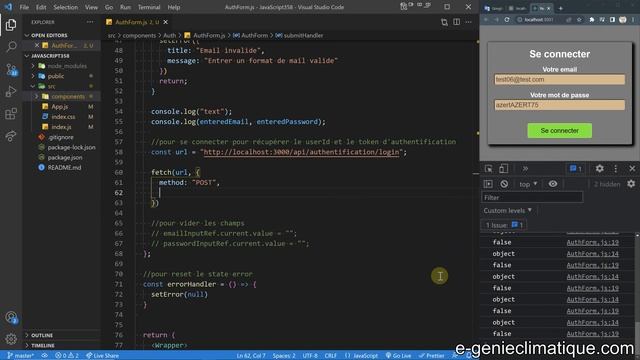Click the 1 Issue button
Screen dimensions: 640x360
pos(504,225)
